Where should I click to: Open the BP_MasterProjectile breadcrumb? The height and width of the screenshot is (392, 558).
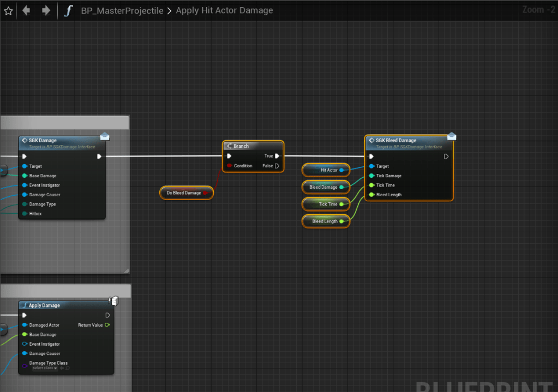[x=122, y=11]
